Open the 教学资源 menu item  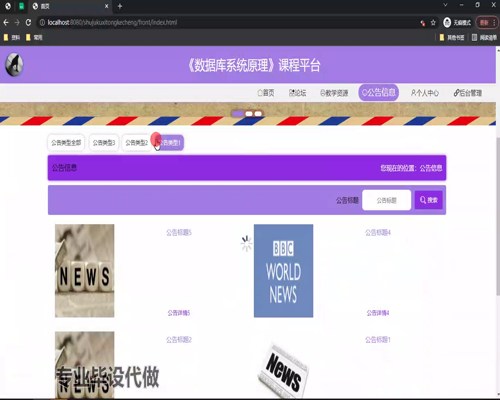[334, 93]
